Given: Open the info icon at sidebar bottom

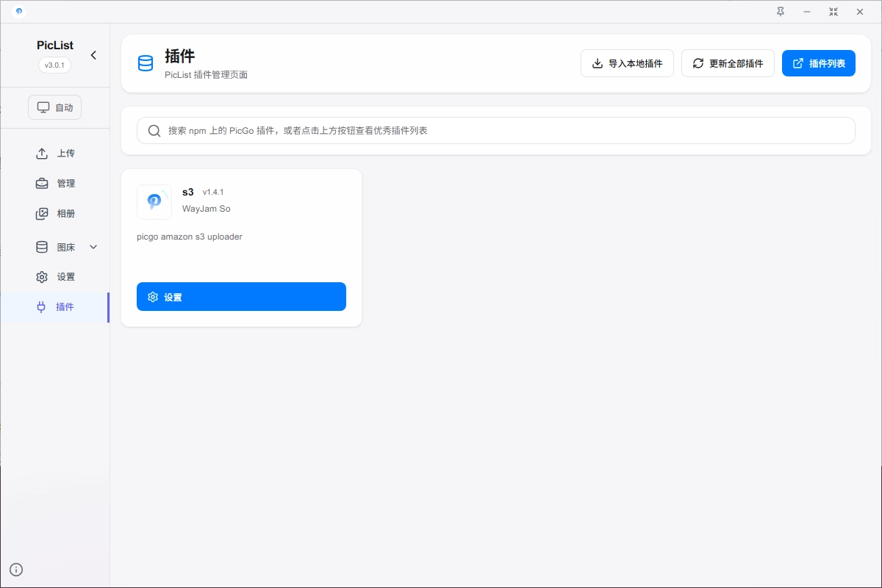Looking at the screenshot, I should [16, 569].
